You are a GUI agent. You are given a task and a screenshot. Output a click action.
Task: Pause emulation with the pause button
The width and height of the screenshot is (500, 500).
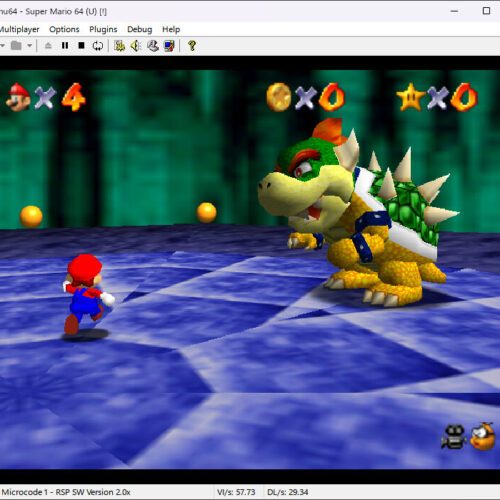65,45
